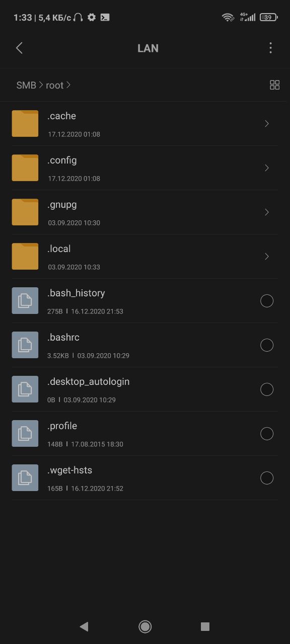Tap the 03.09.2020 10:33 date of .local

[x=74, y=267]
